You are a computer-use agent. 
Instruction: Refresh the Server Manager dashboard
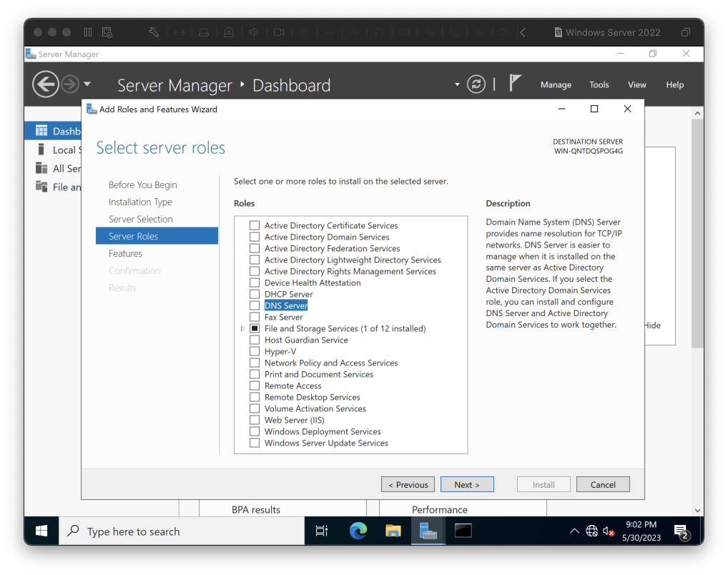pyautogui.click(x=476, y=84)
